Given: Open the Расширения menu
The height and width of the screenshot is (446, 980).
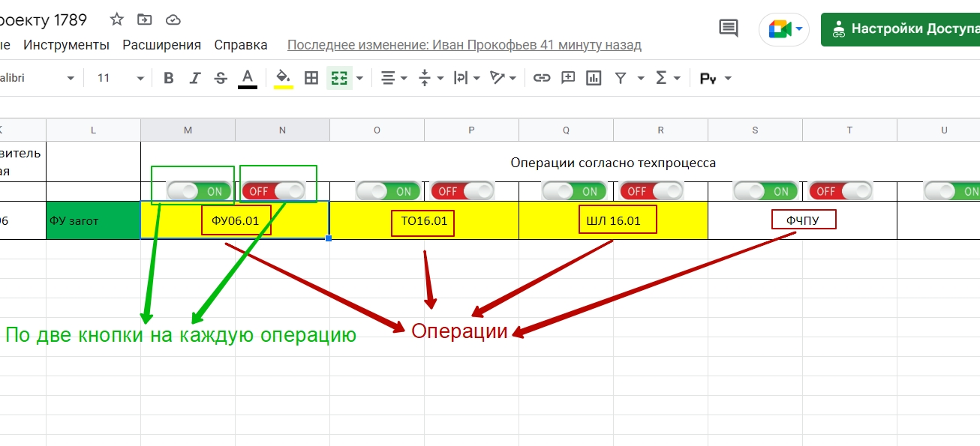Looking at the screenshot, I should 161,45.
